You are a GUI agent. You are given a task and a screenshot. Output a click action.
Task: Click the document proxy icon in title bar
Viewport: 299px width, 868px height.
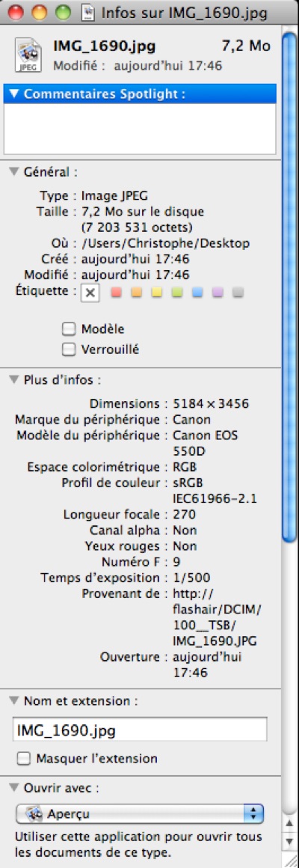pyautogui.click(x=87, y=12)
